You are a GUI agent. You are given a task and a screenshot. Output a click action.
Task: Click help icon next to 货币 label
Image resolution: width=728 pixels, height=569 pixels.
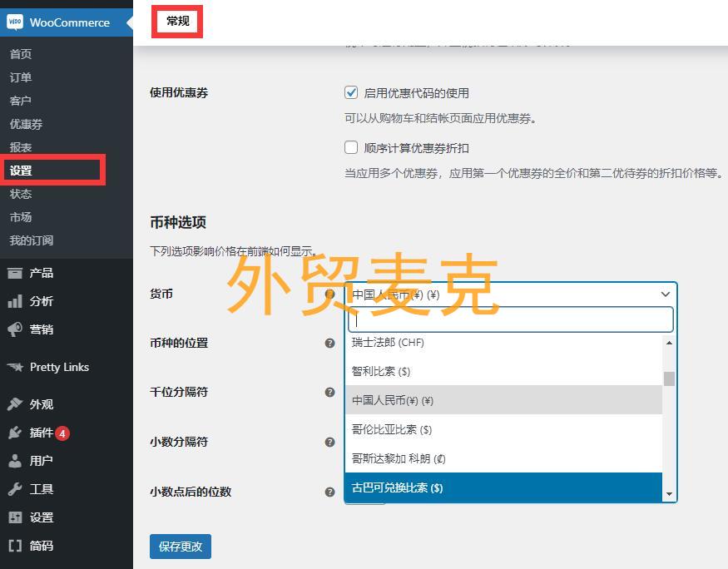[x=330, y=294]
